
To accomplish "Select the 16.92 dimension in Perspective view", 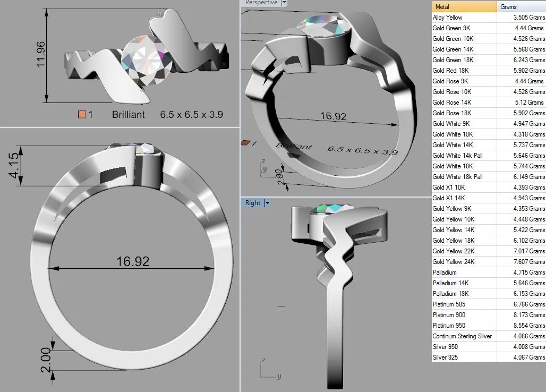I will tap(333, 116).
